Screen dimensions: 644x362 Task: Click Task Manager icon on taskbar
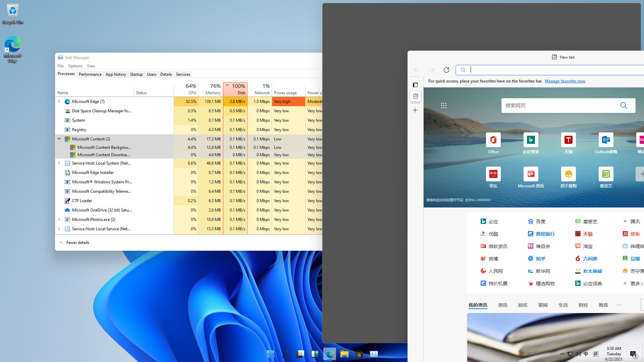click(x=374, y=354)
